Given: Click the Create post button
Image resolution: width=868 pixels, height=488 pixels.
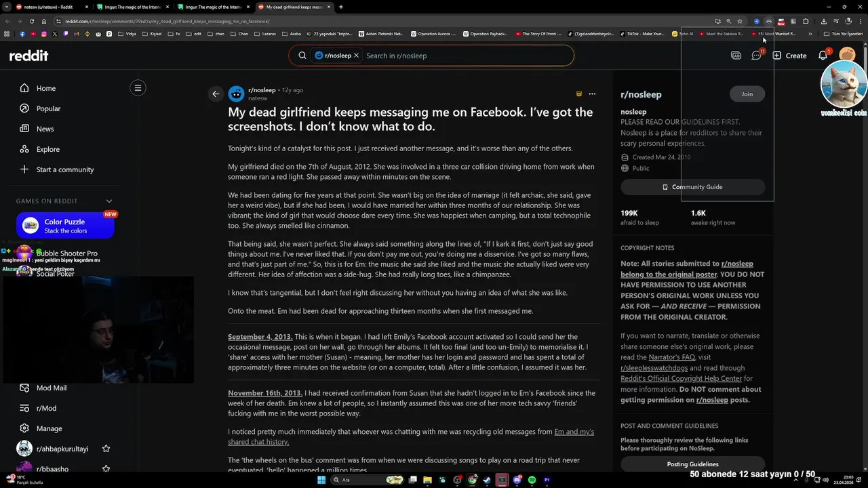Looking at the screenshot, I should click(x=789, y=56).
